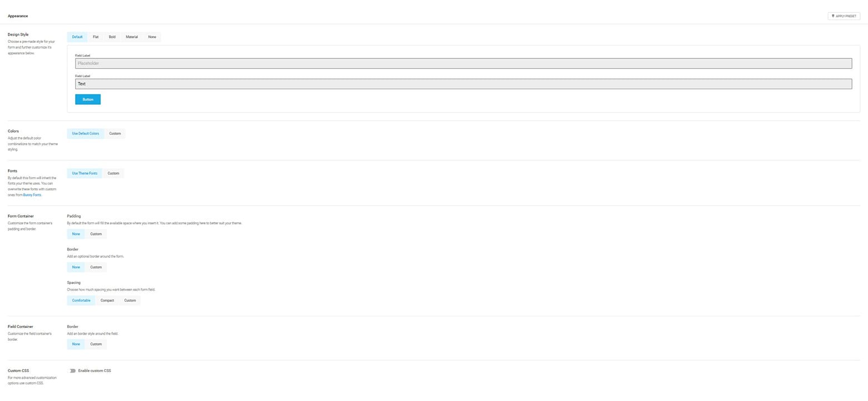Enable the custom CSS toggle
Image resolution: width=868 pixels, height=401 pixels.
pos(72,370)
